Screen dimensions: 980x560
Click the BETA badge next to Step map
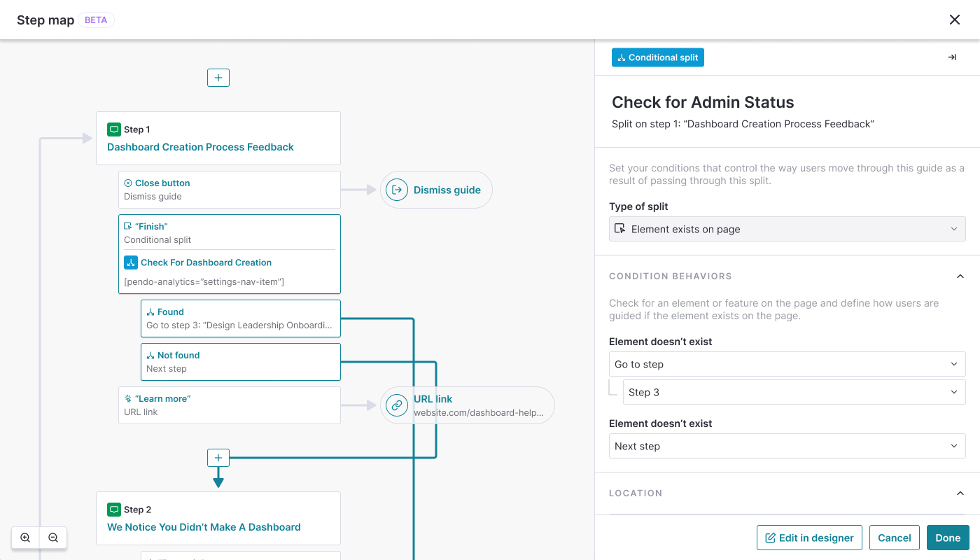coord(96,20)
